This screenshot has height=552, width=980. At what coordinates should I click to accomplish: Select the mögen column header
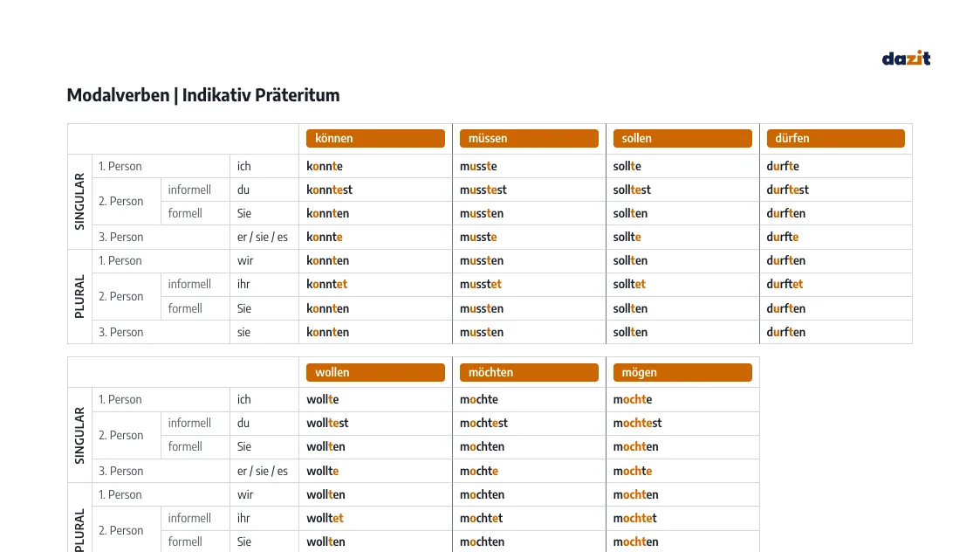(682, 372)
